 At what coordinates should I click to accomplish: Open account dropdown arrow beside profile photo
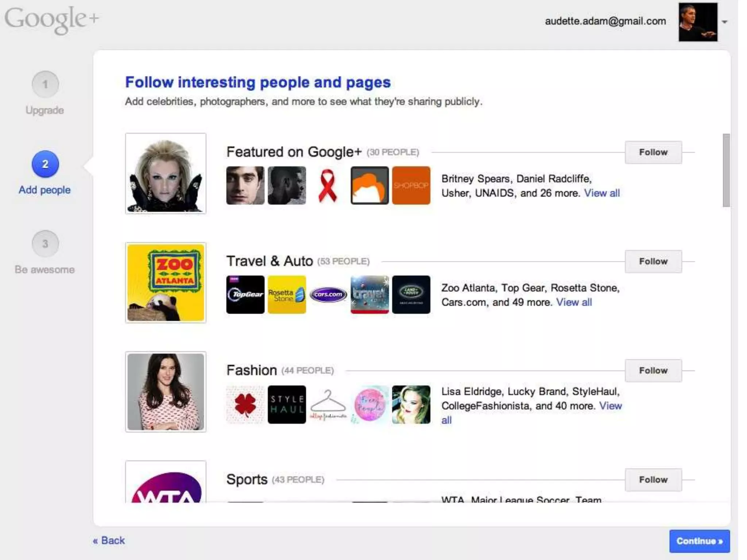(724, 22)
